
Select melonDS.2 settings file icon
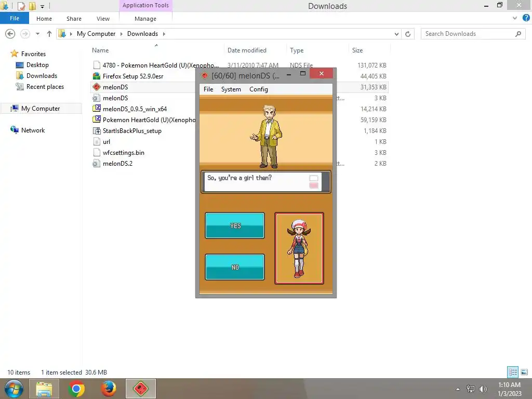[x=97, y=163]
